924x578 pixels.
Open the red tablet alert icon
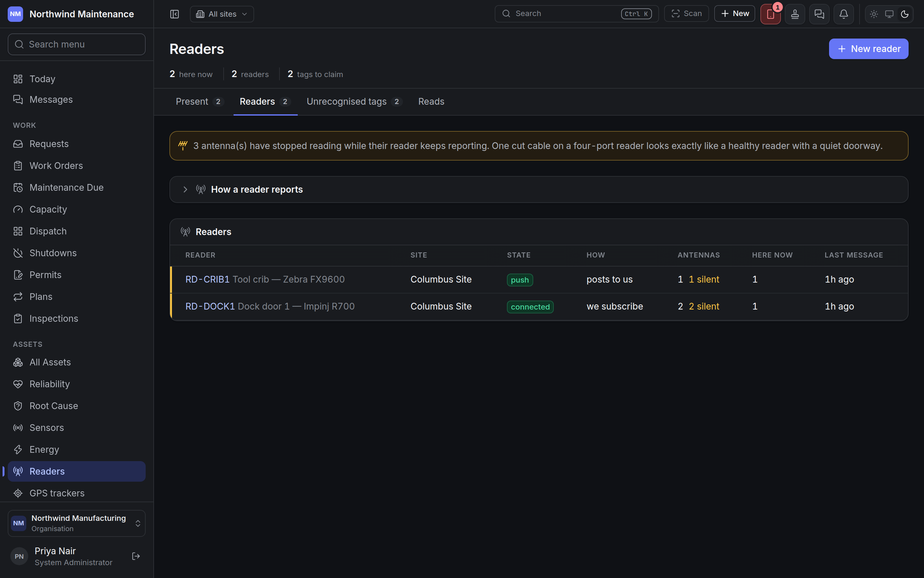[771, 14]
